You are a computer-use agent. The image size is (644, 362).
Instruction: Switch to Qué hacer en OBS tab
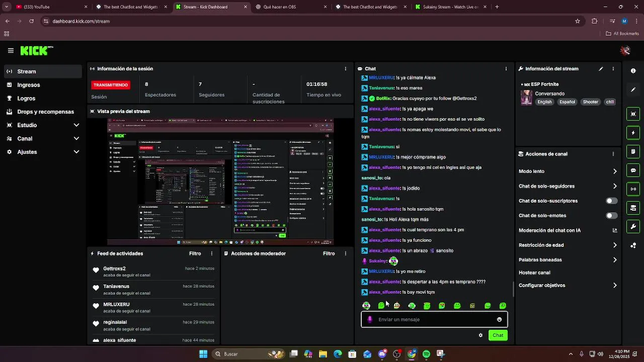tap(292, 7)
